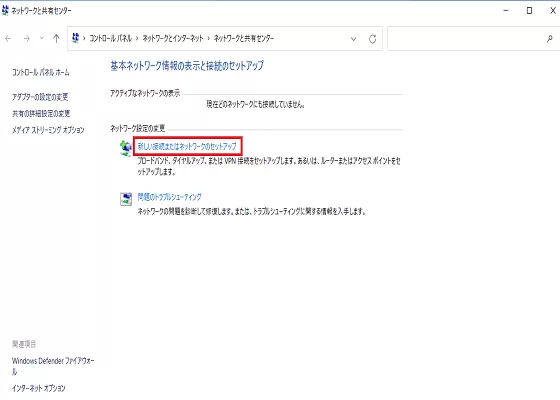This screenshot has height=400, width=560.
Task: Click the ネットワーク設定の変更 label
Action: [x=138, y=128]
